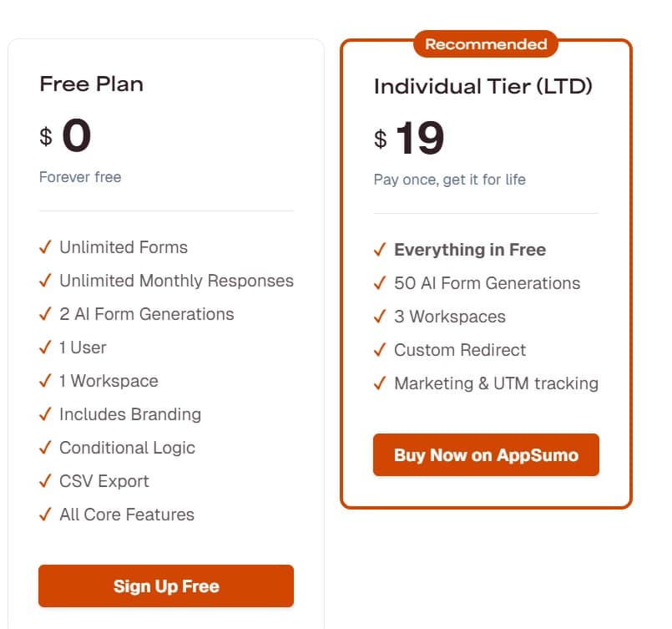This screenshot has height=629, width=672.
Task: Click the Free Plan heading
Action: [91, 84]
